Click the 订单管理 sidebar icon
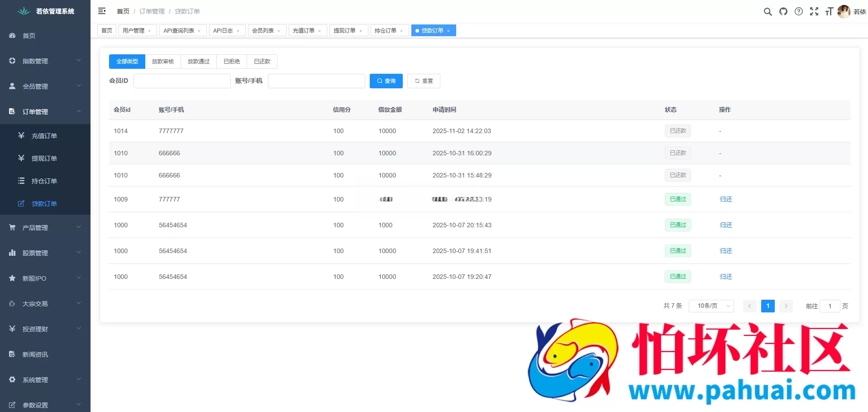 [12, 111]
